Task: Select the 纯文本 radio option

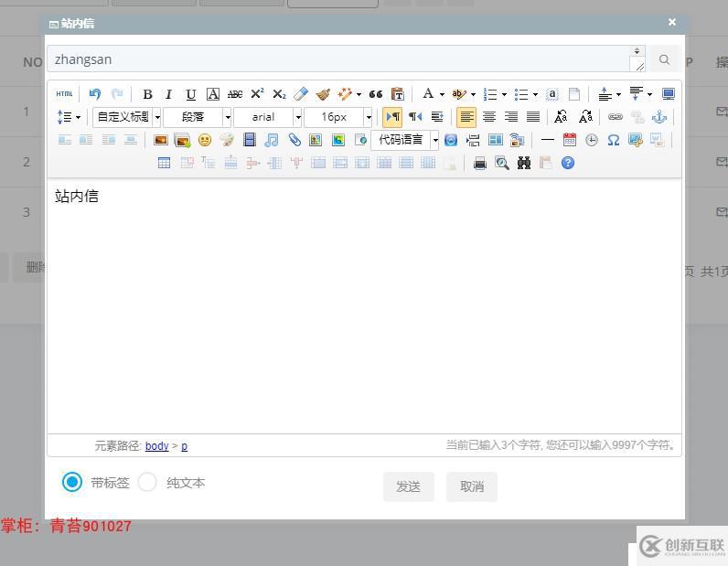Action: pyautogui.click(x=147, y=483)
